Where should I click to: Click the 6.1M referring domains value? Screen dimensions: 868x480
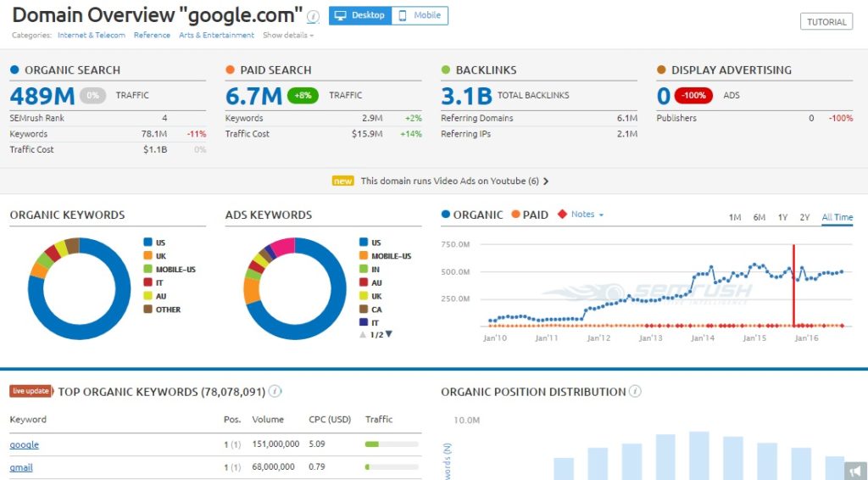[x=627, y=118]
